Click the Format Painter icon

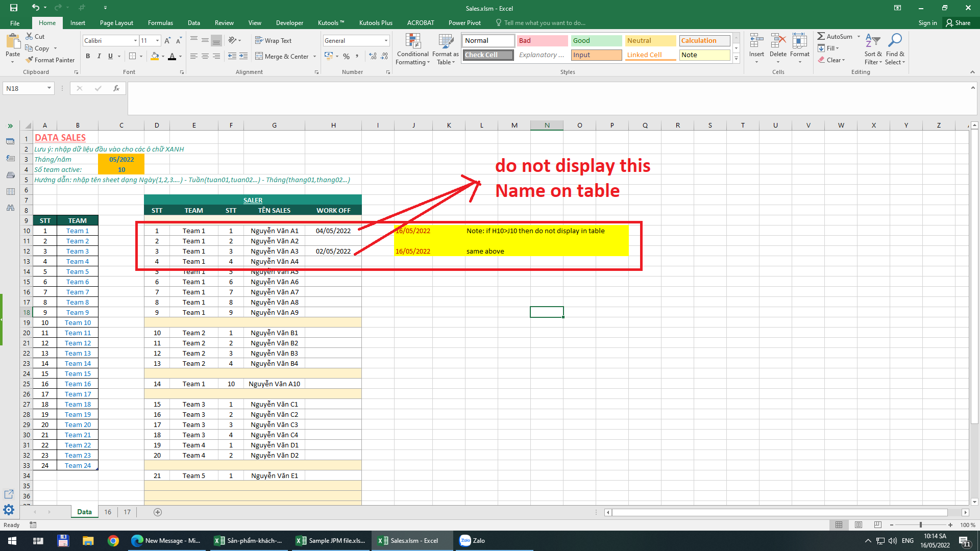pyautogui.click(x=30, y=60)
